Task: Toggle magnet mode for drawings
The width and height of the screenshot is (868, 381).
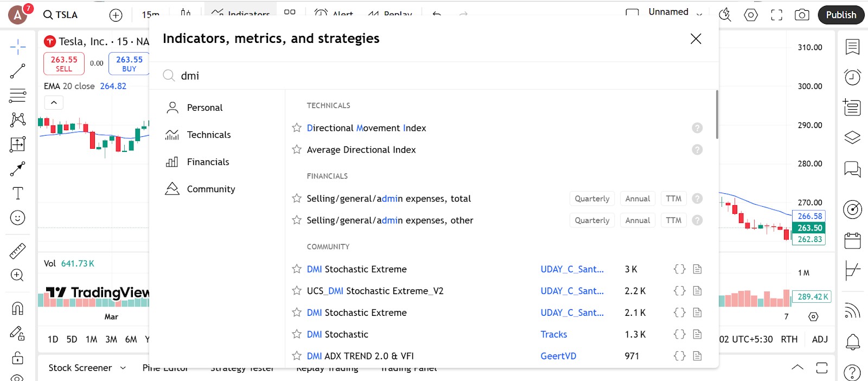Action: 17,308
